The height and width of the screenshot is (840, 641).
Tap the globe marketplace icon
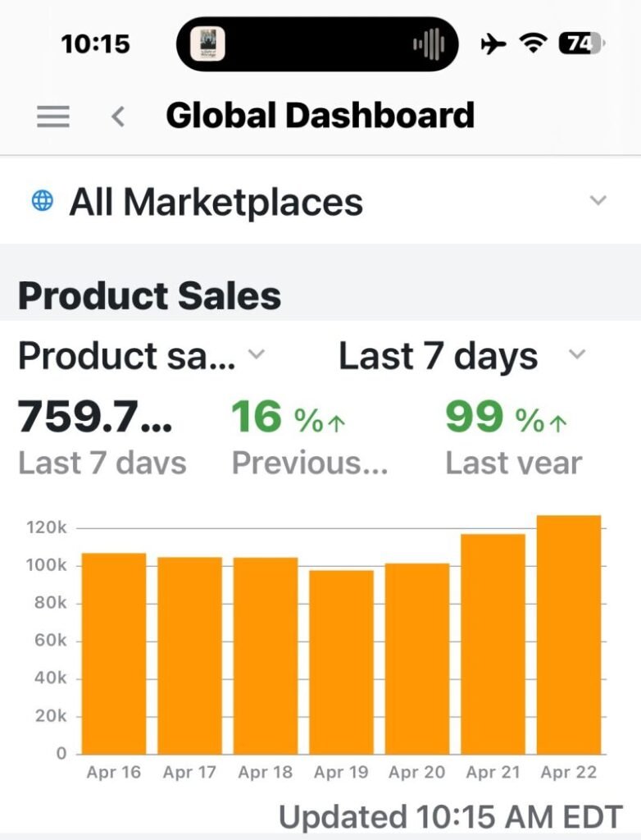coord(42,201)
